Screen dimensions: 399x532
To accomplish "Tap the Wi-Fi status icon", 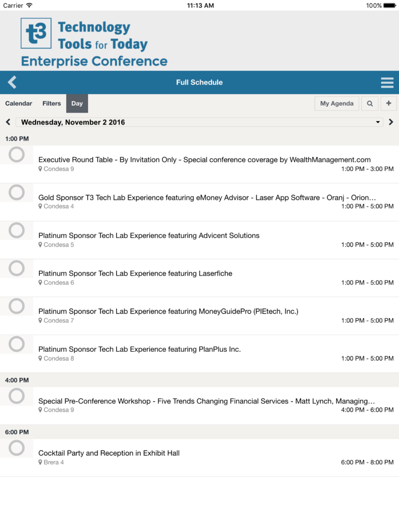I will click(x=29, y=5).
